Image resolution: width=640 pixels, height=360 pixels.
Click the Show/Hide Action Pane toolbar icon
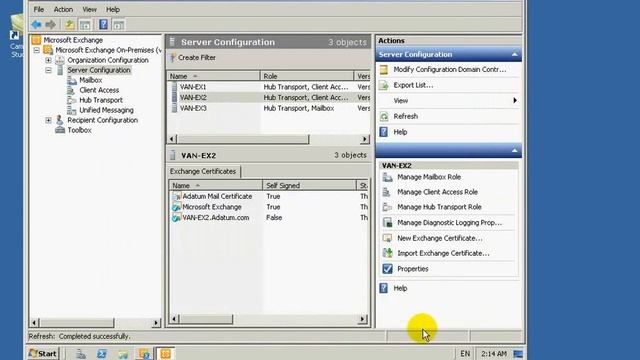(x=119, y=25)
